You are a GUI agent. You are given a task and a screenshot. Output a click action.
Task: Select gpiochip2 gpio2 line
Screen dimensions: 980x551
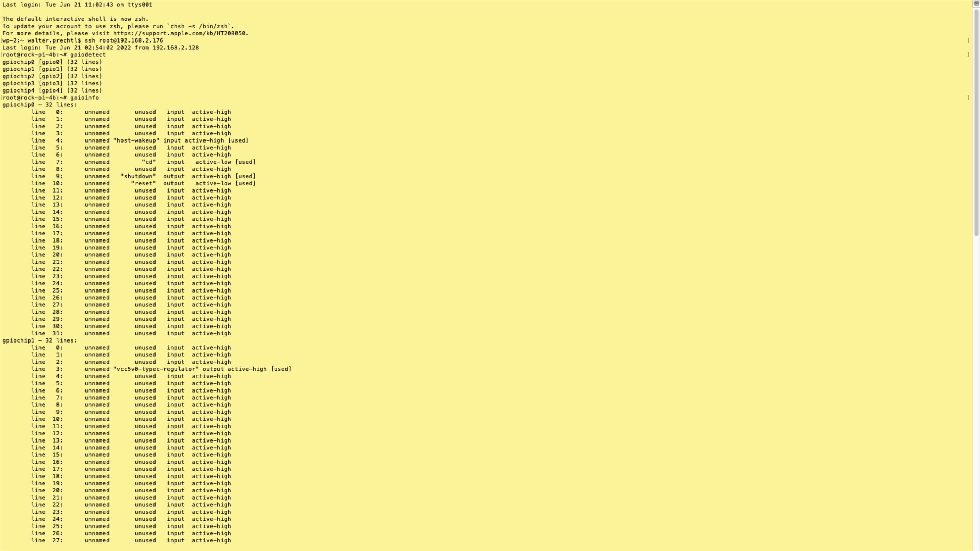click(52, 76)
